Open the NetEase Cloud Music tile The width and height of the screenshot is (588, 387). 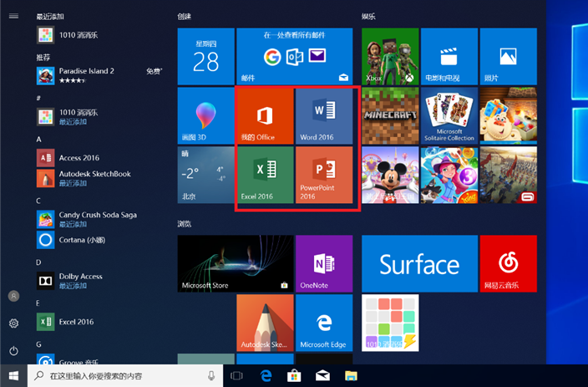(x=509, y=264)
